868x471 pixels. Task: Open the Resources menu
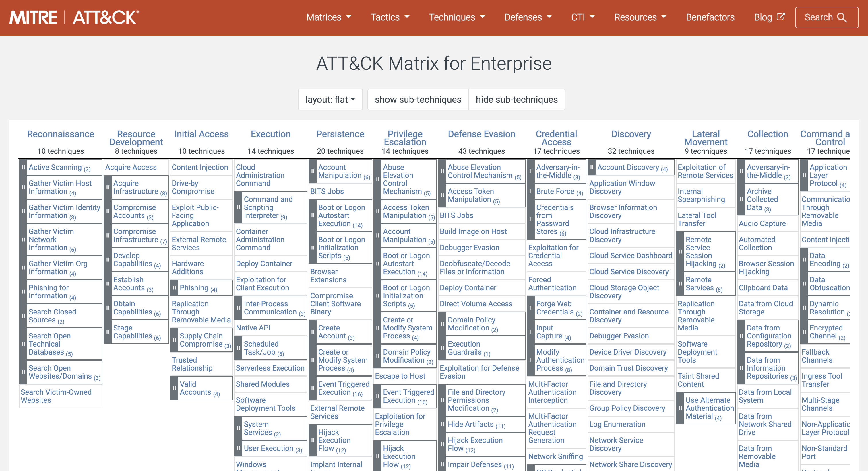tap(640, 17)
